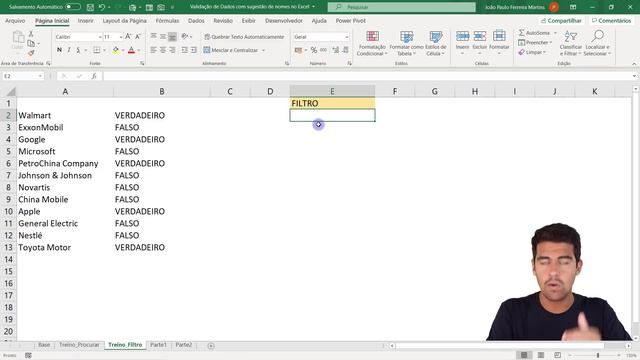Open the Arquivo menu
The width and height of the screenshot is (640, 360).
(15, 20)
